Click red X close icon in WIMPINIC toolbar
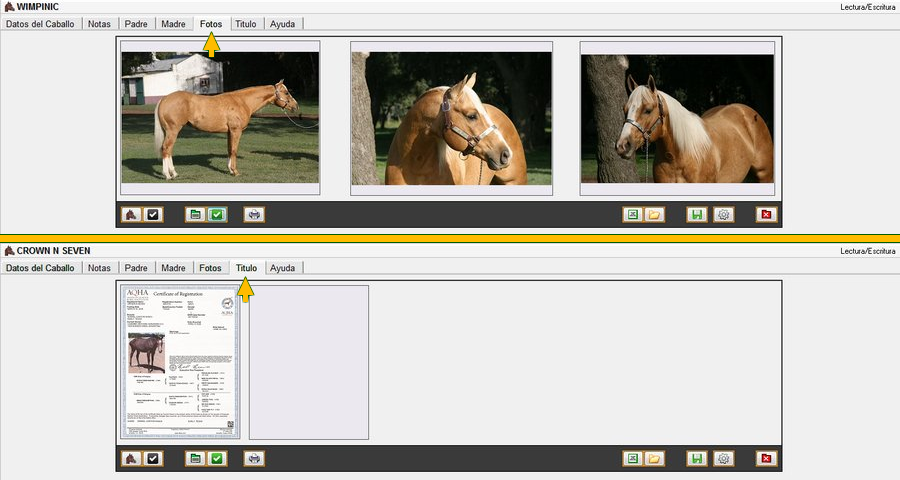The width and height of the screenshot is (900, 480). (x=766, y=215)
